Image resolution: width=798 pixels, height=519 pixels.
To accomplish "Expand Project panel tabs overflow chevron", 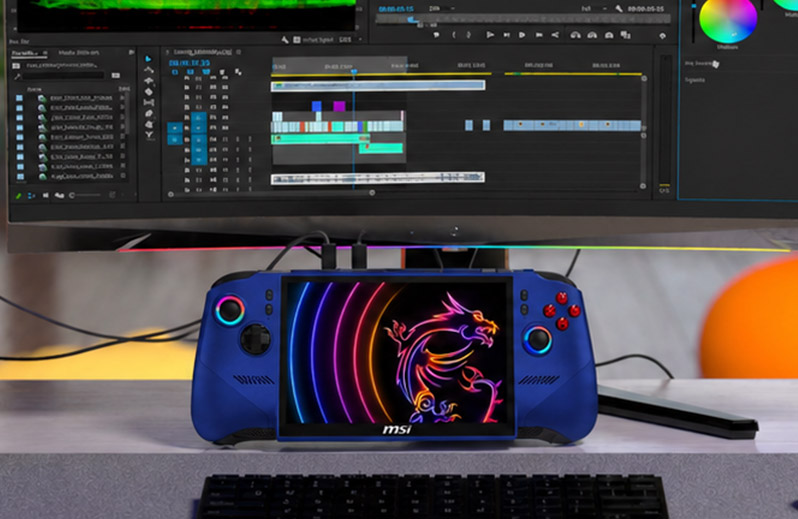I will coord(131,52).
